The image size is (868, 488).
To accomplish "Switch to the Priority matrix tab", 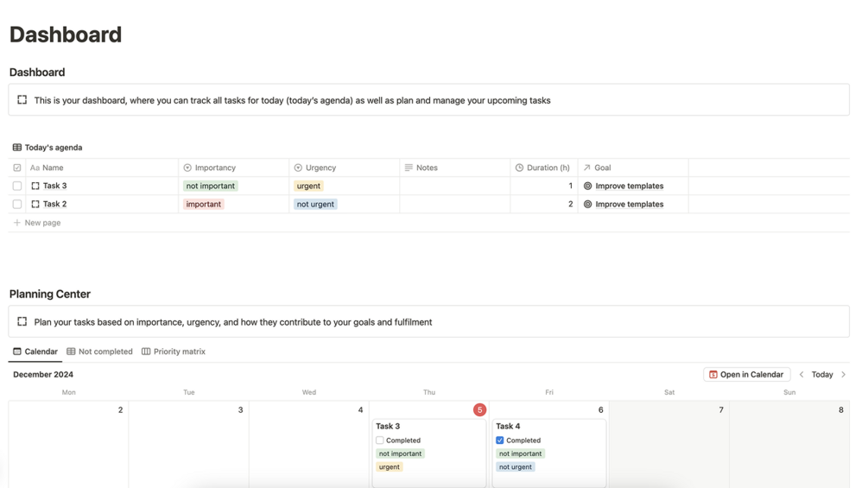I will tap(174, 352).
